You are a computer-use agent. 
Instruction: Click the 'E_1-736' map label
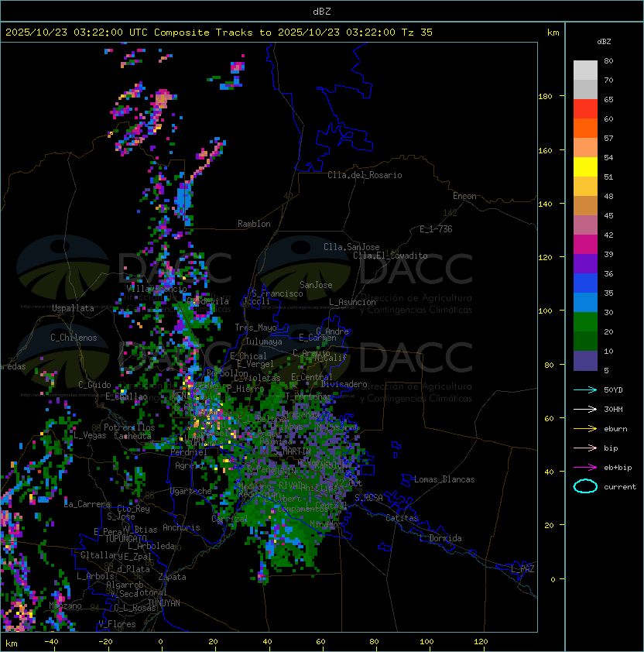click(x=436, y=229)
